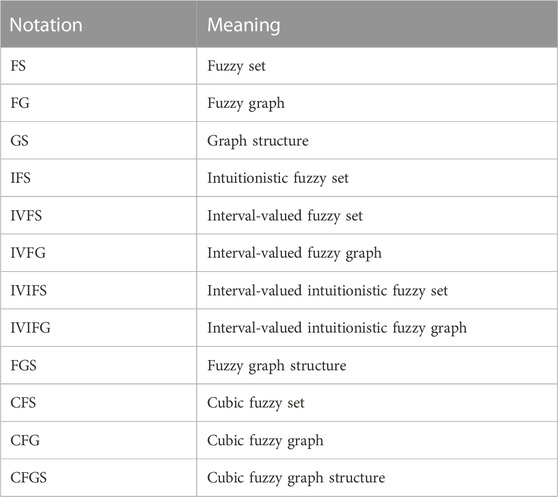Click the 'Graph structure' meaning text
Image resolution: width=558 pixels, height=497 pixels.
pyautogui.click(x=258, y=141)
